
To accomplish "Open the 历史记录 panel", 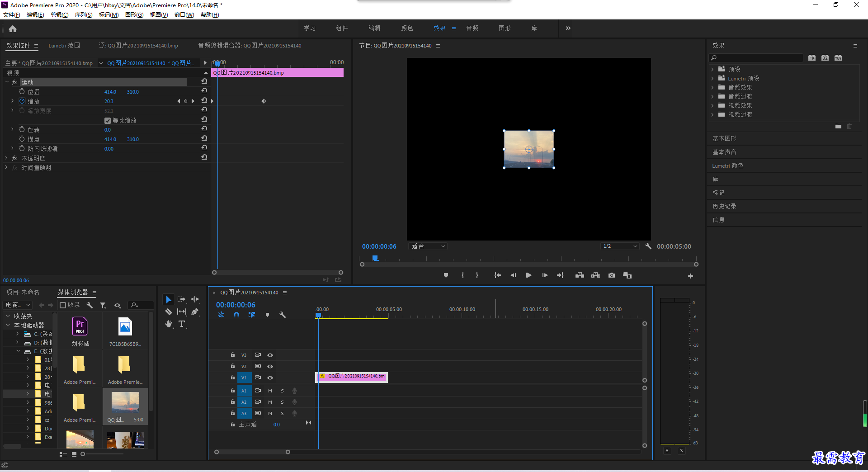I will click(725, 206).
